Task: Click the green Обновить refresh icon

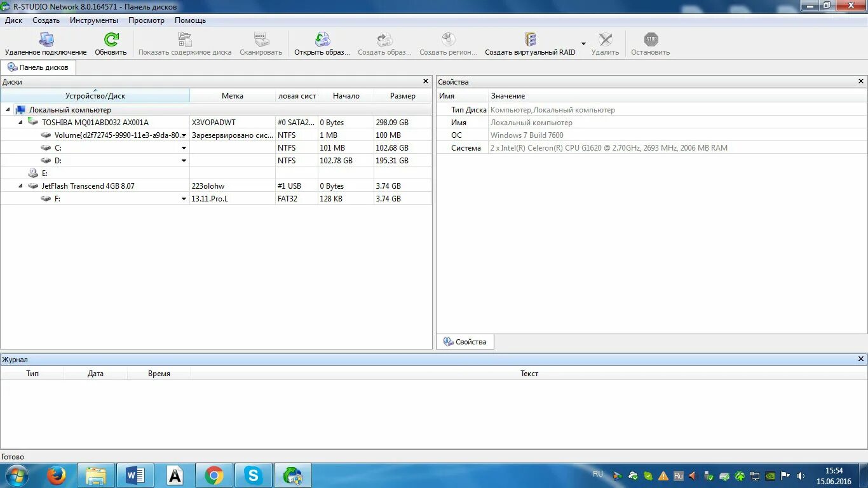Action: 111,40
